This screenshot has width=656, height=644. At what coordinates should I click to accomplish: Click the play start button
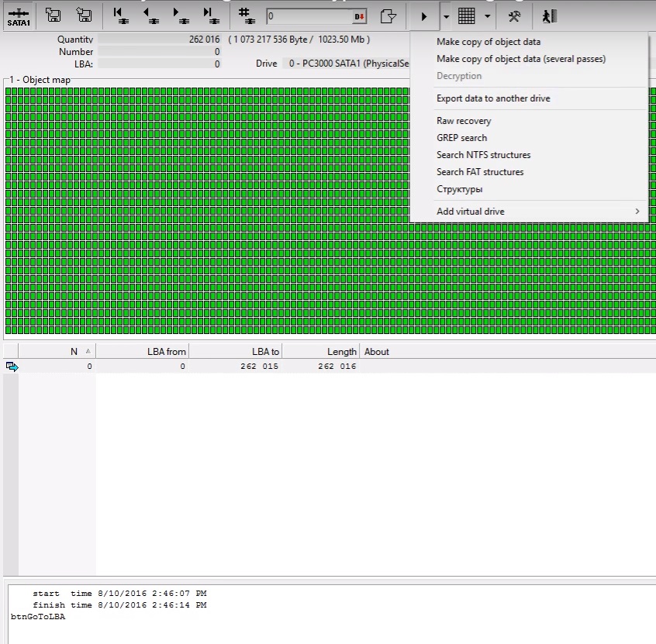tap(423, 15)
